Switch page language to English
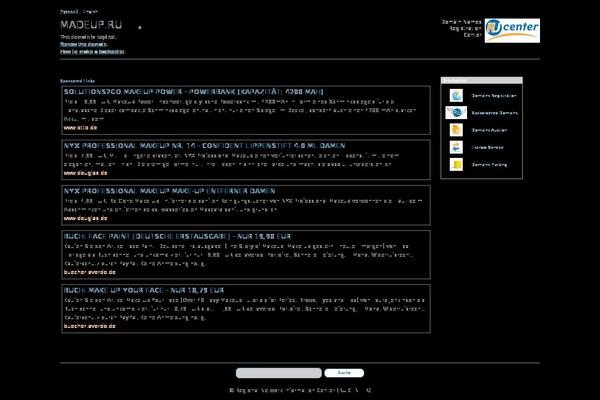Screen dimensions: 600x400 pos(90,12)
